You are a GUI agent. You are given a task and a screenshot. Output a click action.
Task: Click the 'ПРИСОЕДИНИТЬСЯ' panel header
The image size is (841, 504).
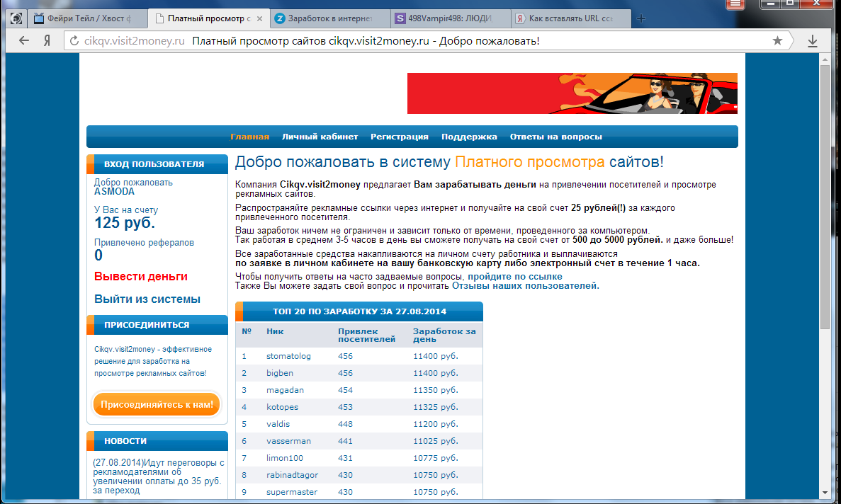[x=157, y=325]
